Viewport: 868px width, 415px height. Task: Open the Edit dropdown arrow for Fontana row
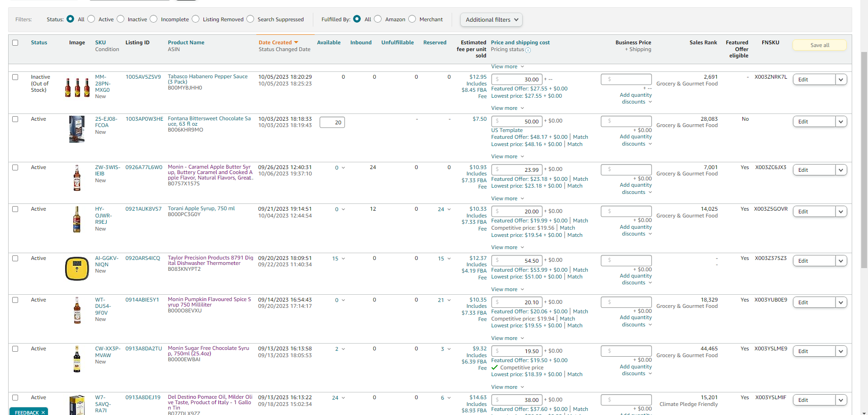coord(841,122)
